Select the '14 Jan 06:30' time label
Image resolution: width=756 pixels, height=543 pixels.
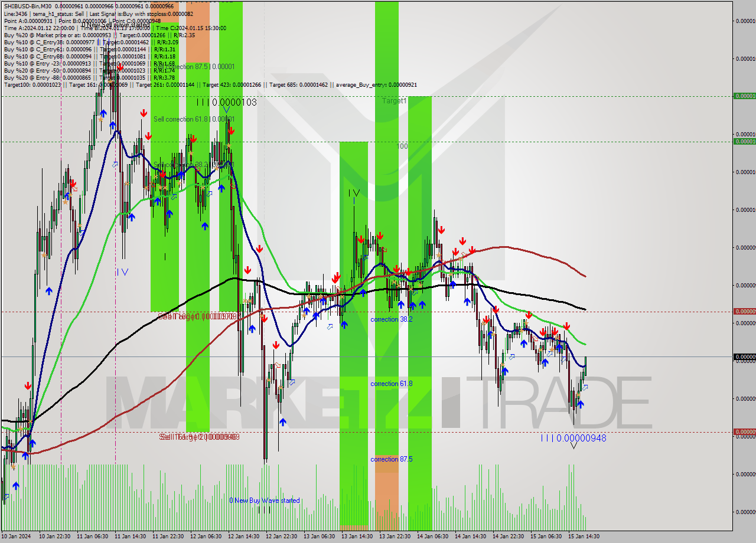432,537
